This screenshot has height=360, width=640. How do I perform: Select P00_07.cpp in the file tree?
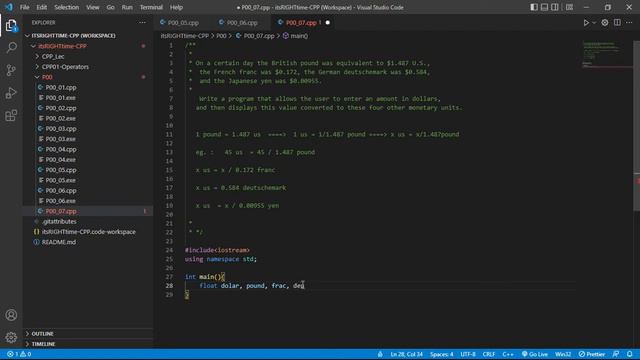point(88,211)
